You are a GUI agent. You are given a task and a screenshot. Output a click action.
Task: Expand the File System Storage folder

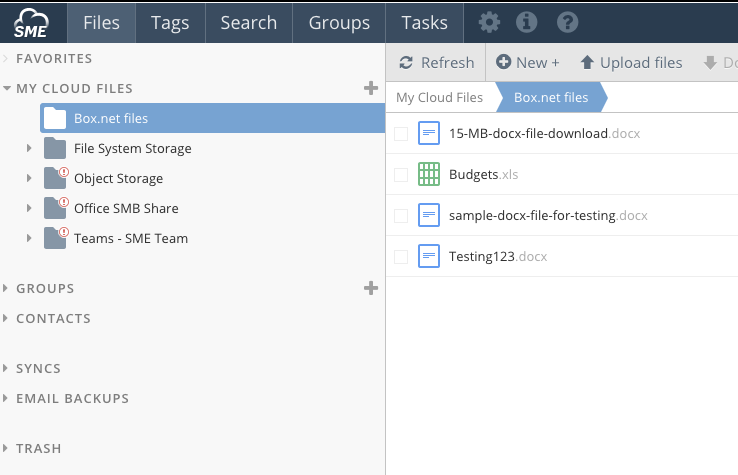pos(29,149)
